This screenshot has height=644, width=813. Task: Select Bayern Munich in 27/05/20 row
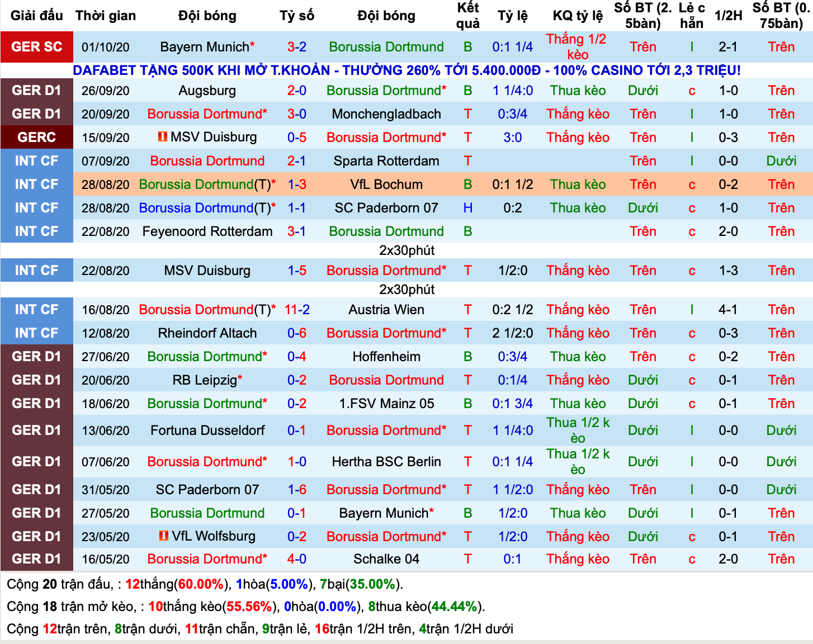(384, 513)
